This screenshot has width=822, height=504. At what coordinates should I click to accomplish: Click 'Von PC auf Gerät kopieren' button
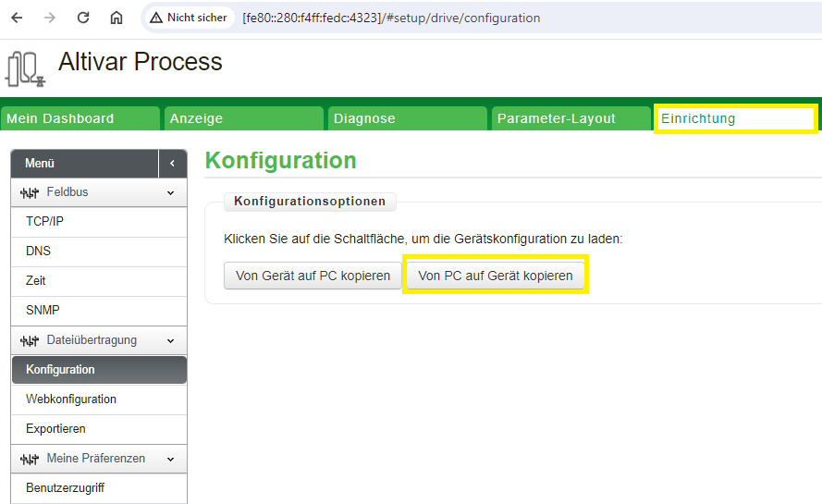point(496,276)
